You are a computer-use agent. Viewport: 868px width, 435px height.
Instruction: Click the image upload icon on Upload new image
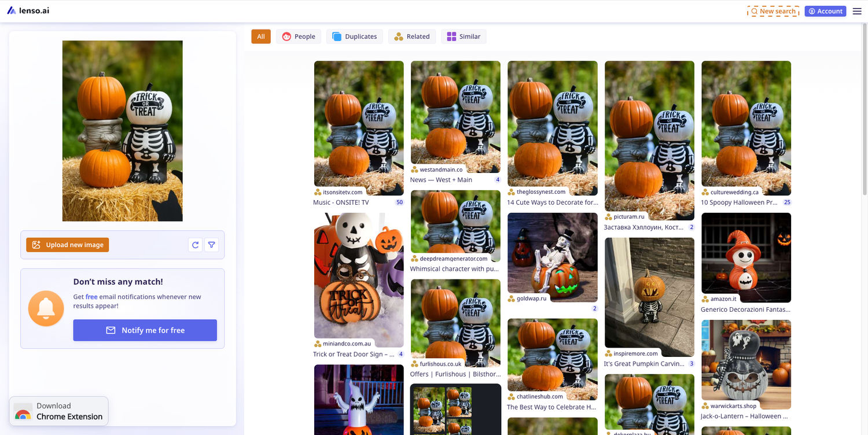point(37,245)
